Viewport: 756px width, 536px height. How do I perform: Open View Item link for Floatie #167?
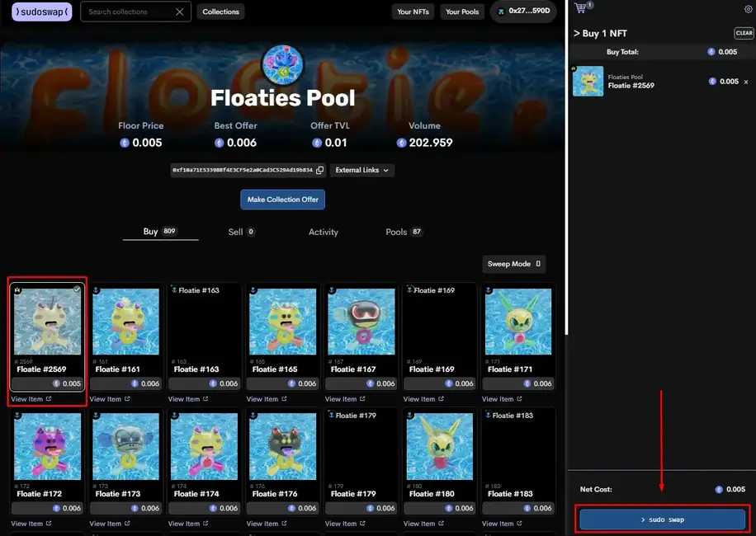pos(345,399)
